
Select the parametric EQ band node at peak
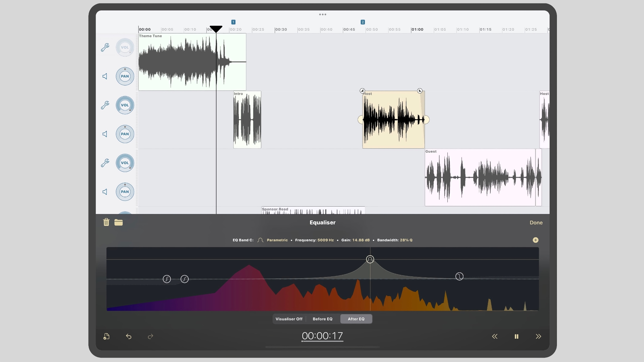(370, 259)
